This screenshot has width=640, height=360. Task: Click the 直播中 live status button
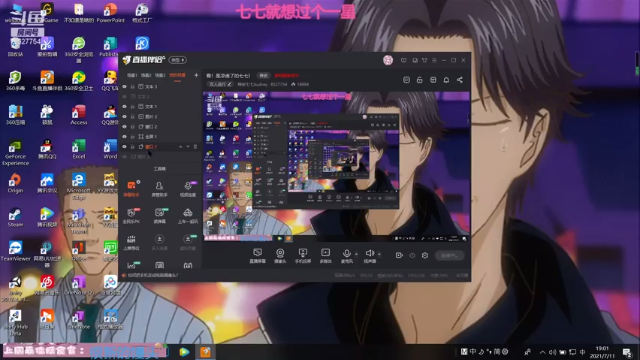(x=449, y=256)
